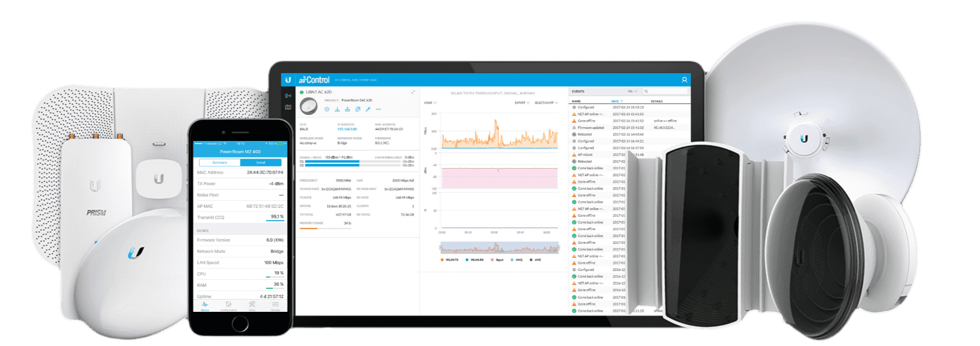980x346 pixels.
Task: Switch to Summary tab on phone
Action: point(220,162)
